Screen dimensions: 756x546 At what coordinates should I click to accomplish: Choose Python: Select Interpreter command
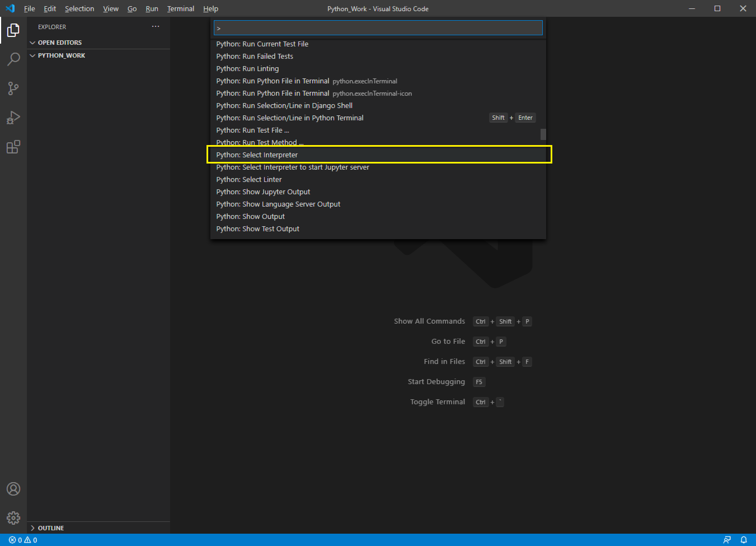(378, 155)
